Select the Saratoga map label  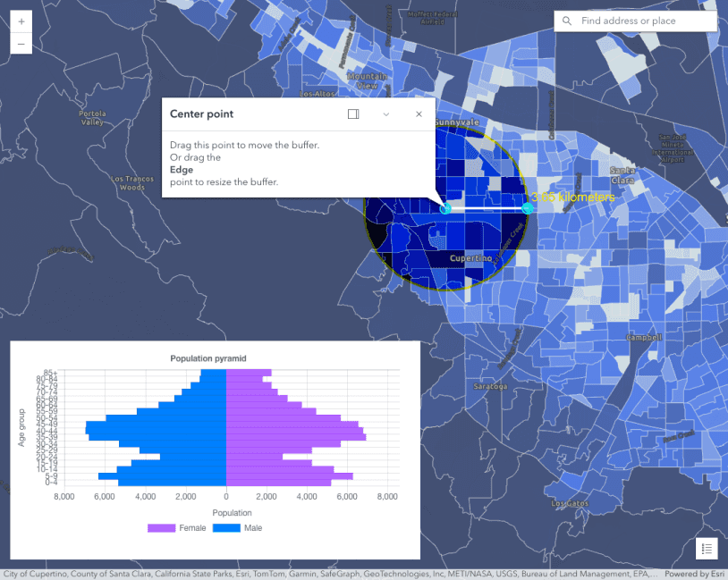pyautogui.click(x=490, y=386)
